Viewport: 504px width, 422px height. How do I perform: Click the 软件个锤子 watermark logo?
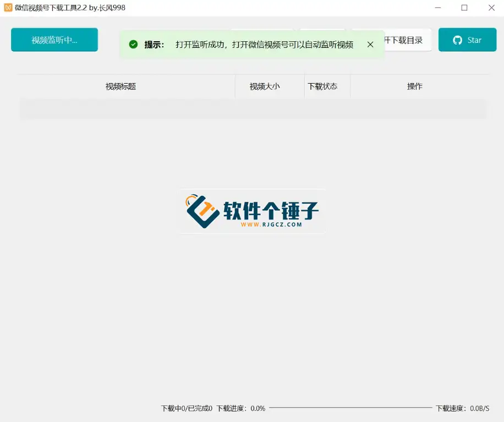click(252, 211)
